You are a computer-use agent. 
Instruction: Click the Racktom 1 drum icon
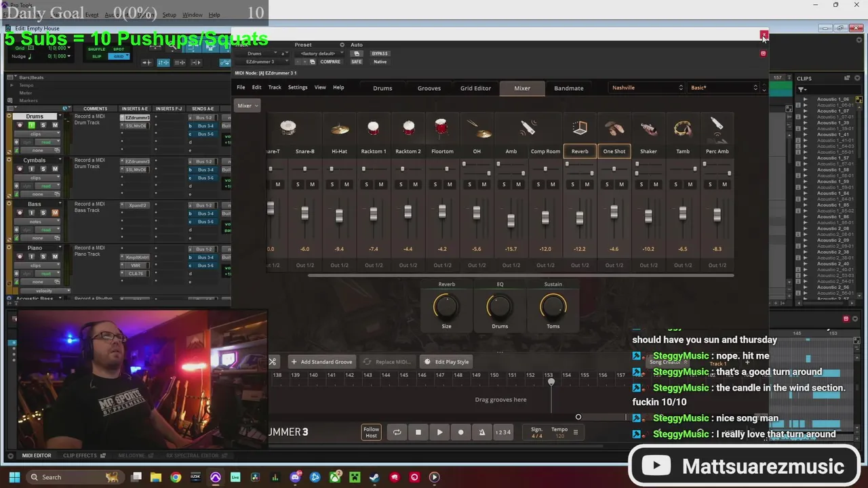pos(374,128)
